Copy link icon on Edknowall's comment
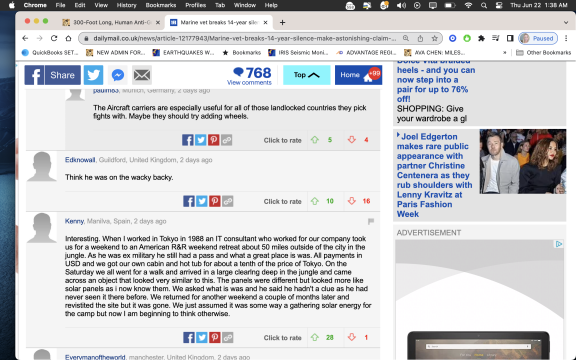 click(x=227, y=201)
